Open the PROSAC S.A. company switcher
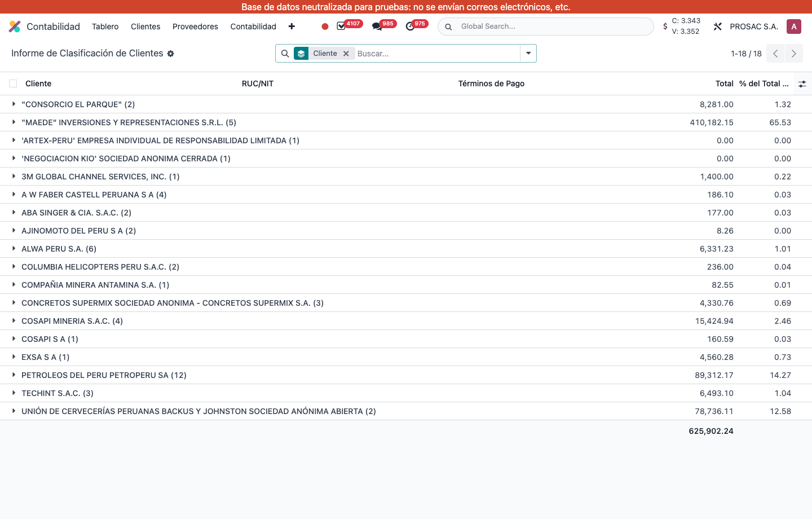The height and width of the screenshot is (519, 812). click(754, 27)
